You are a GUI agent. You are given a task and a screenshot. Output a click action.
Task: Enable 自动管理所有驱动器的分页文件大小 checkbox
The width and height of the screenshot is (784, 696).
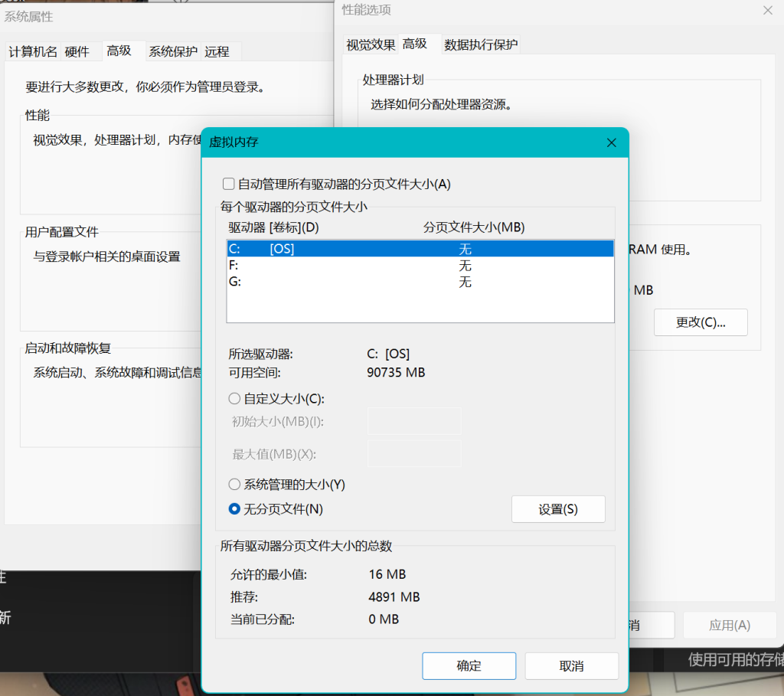click(228, 184)
